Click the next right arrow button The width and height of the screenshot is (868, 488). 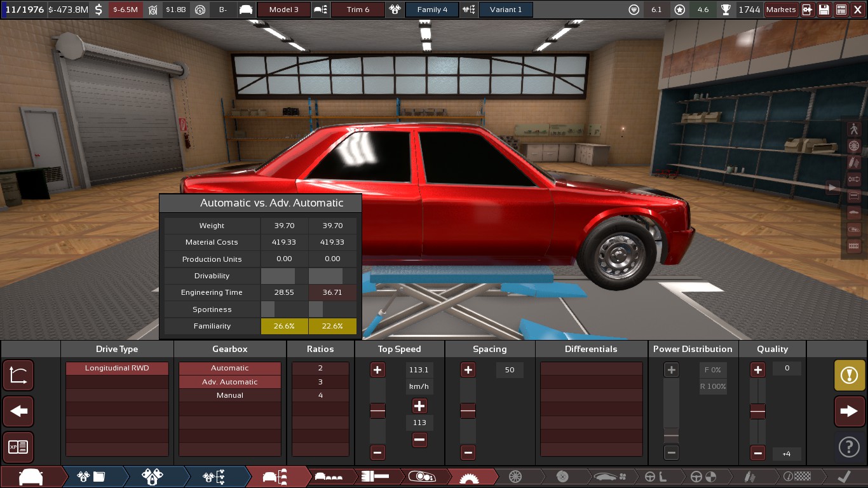[x=849, y=412]
